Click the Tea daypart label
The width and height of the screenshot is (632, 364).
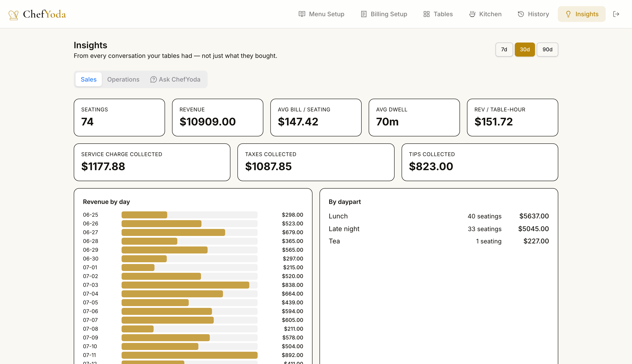334,241
